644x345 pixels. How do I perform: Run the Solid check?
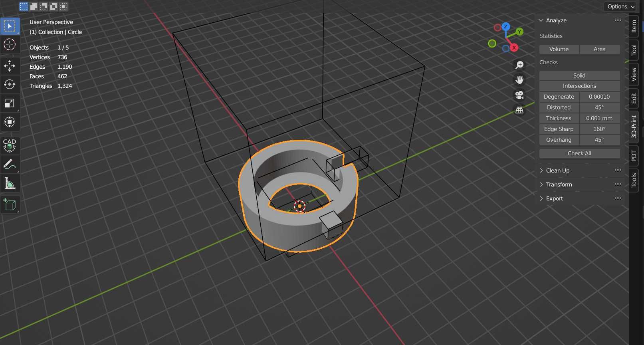(579, 75)
